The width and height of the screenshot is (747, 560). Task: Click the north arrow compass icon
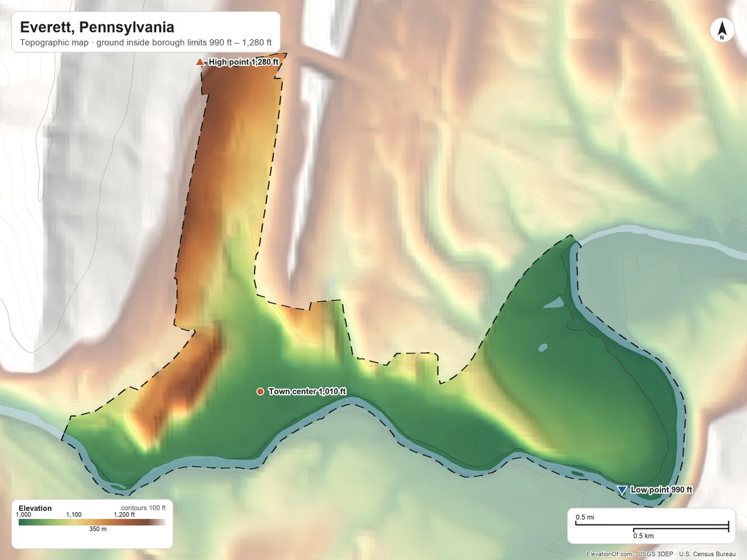(x=722, y=31)
